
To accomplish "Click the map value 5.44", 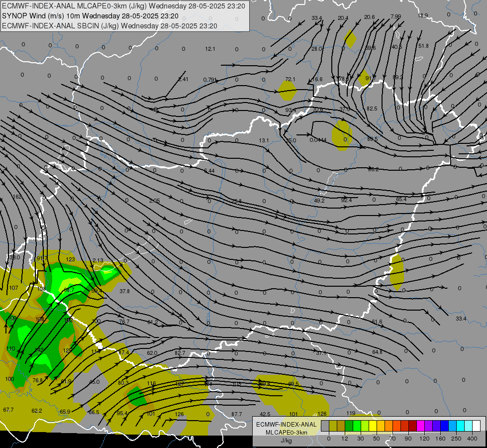I will (209, 171).
